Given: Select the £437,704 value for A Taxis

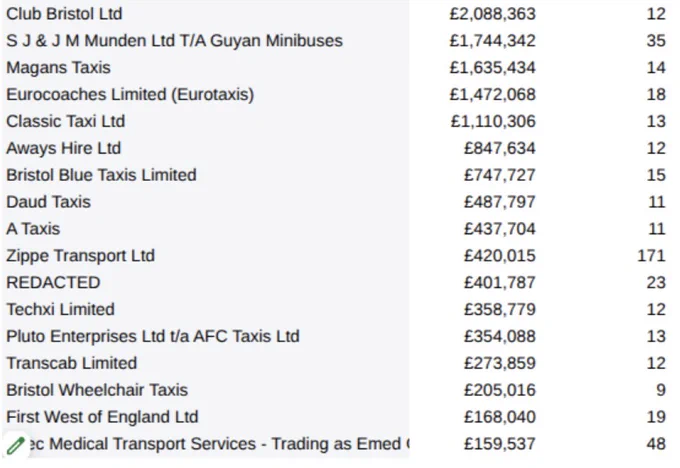Looking at the screenshot, I should (x=500, y=229).
